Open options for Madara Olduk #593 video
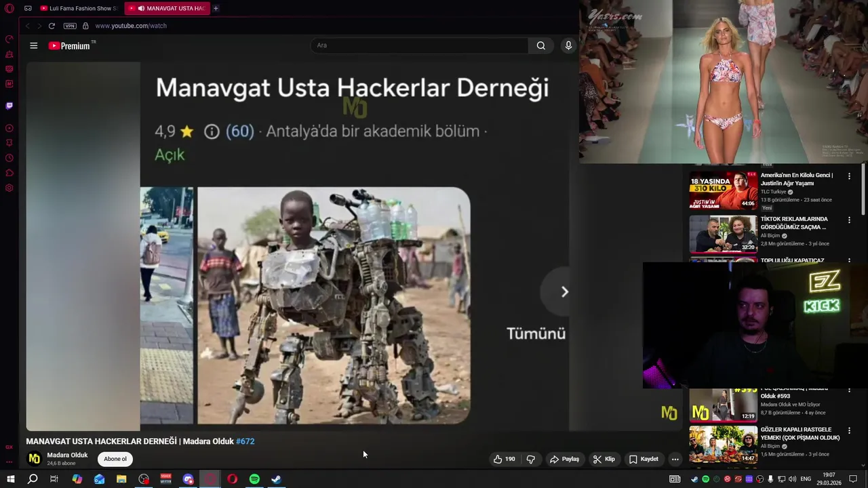The width and height of the screenshot is (868, 488). [x=849, y=391]
